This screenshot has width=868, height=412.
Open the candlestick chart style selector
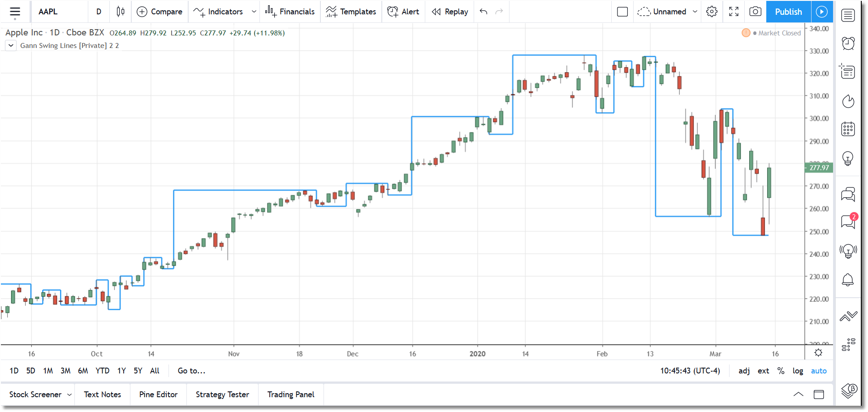[x=120, y=12]
